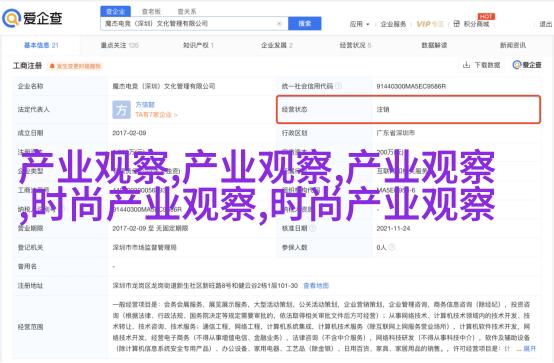Select the company name in the 企业名称 row
Image resolution: width=554 pixels, height=363 pixels.
click(164, 86)
